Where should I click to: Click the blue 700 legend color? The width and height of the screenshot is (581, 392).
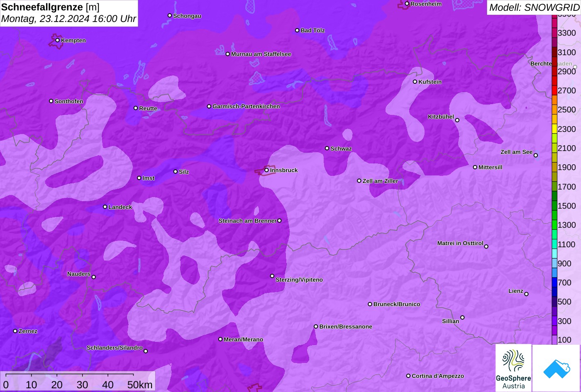(554, 282)
